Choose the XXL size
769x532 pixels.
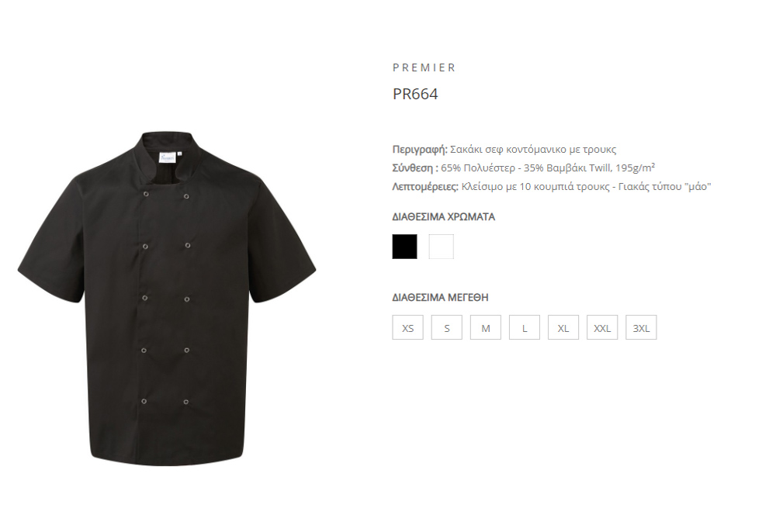click(602, 327)
